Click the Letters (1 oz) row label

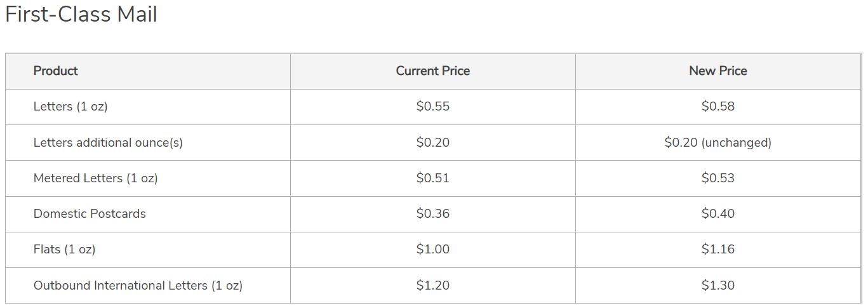(70, 107)
